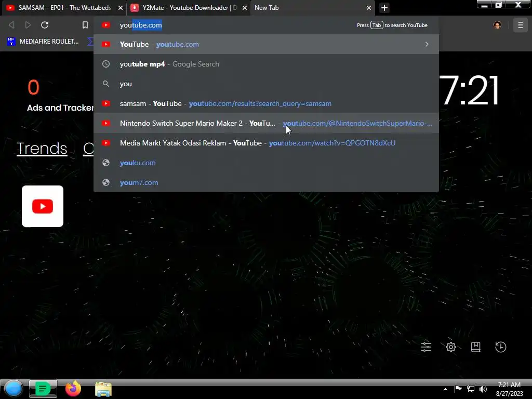Click taskbar clock 7:21 AM
This screenshot has height=399, width=532.
pyautogui.click(x=509, y=389)
